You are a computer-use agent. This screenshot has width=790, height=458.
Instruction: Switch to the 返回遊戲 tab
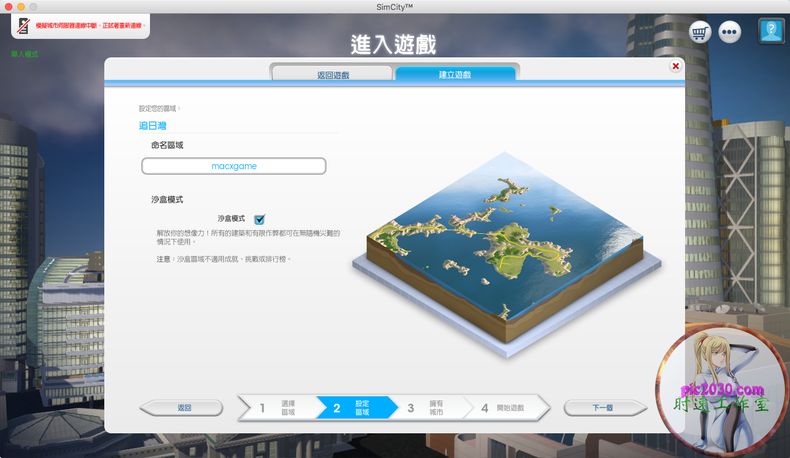[x=333, y=75]
